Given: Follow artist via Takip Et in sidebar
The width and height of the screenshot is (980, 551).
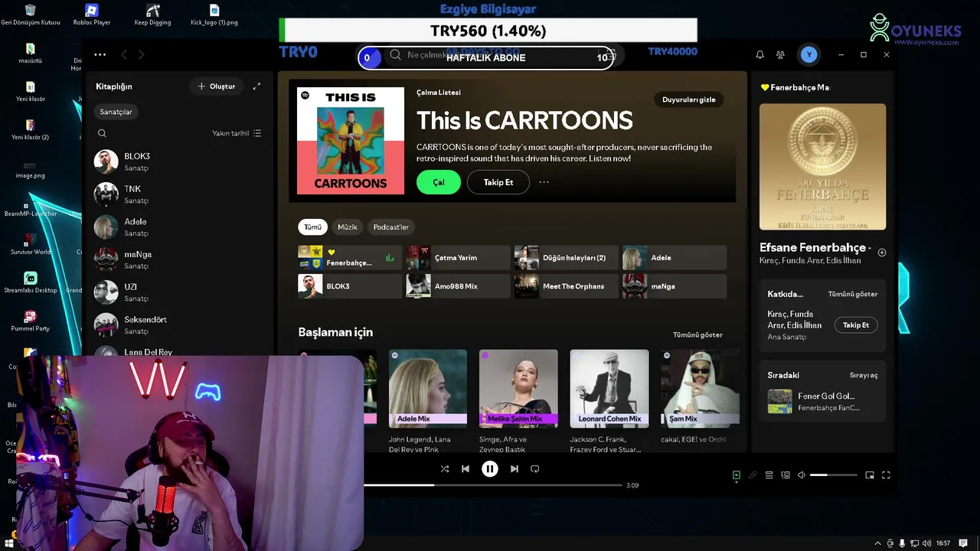Looking at the screenshot, I should point(856,325).
